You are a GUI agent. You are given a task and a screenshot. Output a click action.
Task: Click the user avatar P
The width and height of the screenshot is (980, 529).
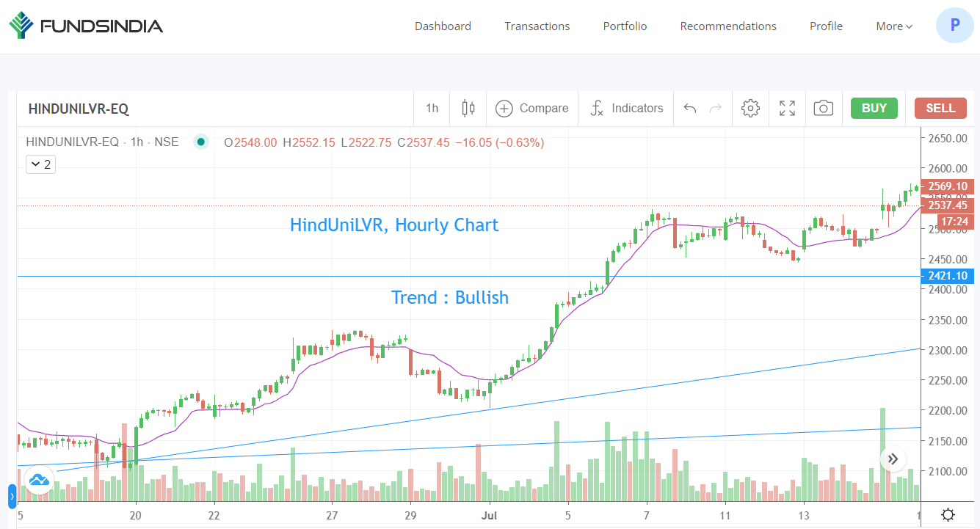tap(954, 25)
